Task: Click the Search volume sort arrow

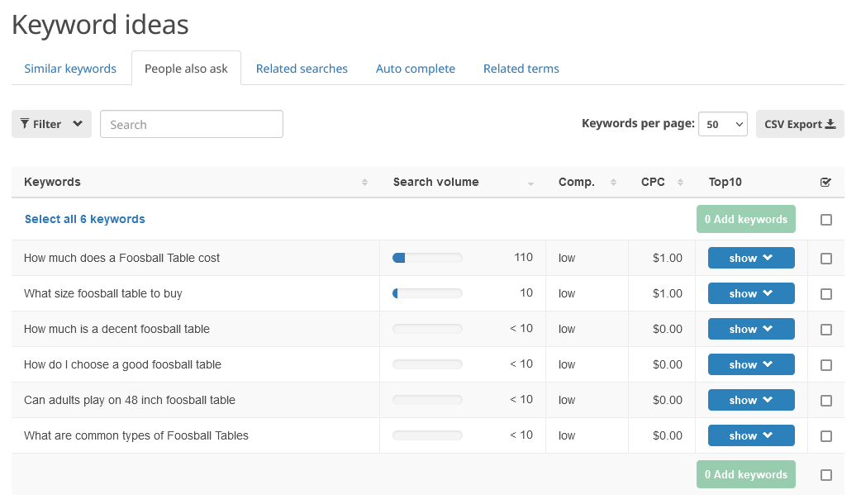Action: [530, 183]
